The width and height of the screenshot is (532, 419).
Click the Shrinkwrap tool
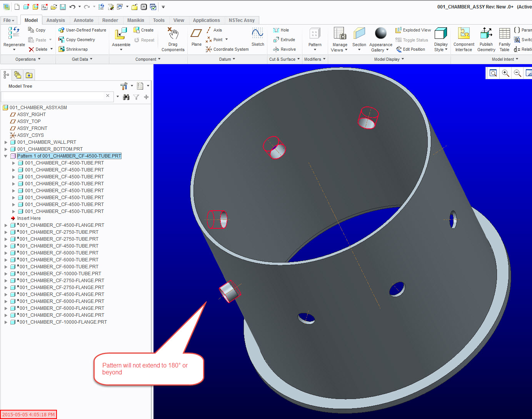tap(73, 49)
